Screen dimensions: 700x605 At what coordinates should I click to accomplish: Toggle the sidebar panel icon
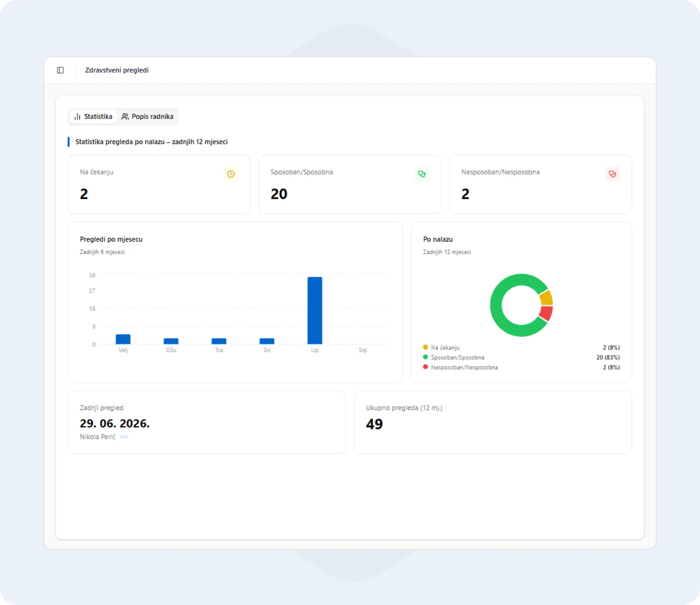click(60, 70)
